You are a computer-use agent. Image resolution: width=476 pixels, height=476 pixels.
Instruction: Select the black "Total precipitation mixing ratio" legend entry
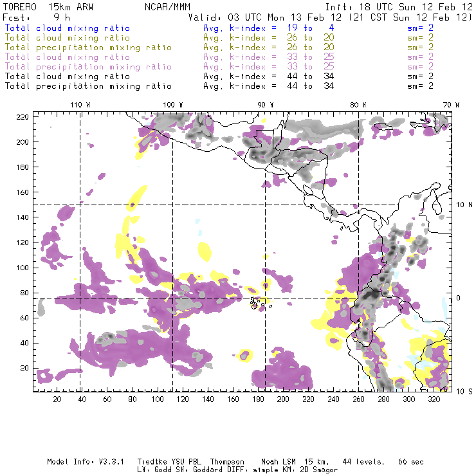(x=88, y=87)
